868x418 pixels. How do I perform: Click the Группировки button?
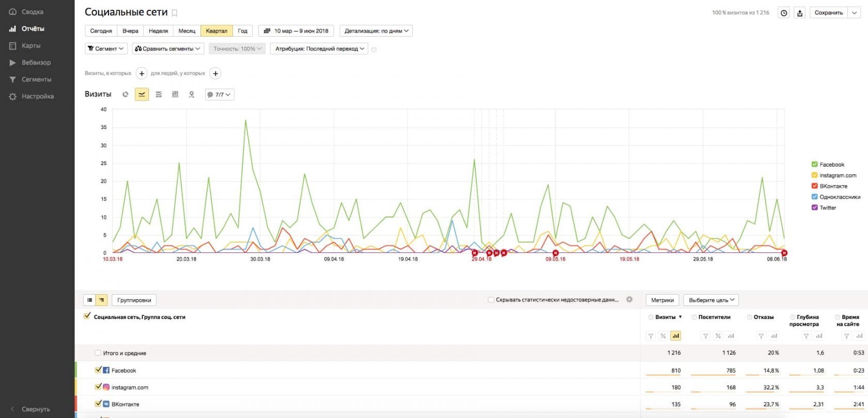[x=134, y=300]
